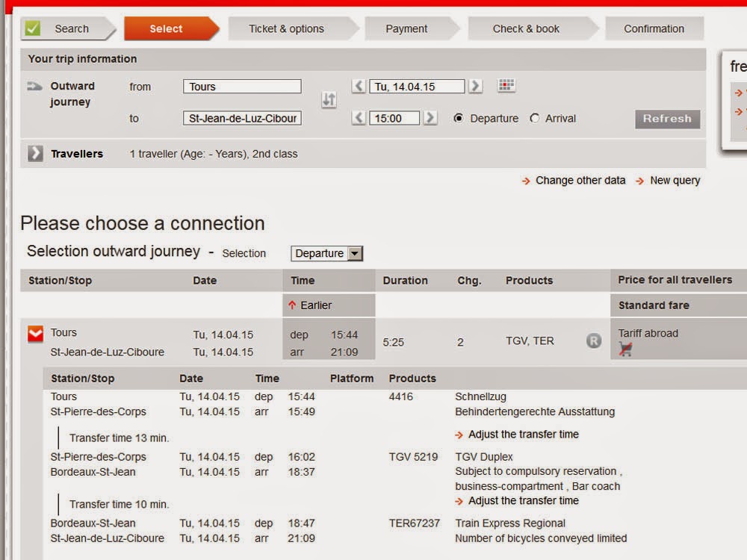This screenshot has width=747, height=560.
Task: Click the date field Tu, 14.04.15
Action: (417, 86)
